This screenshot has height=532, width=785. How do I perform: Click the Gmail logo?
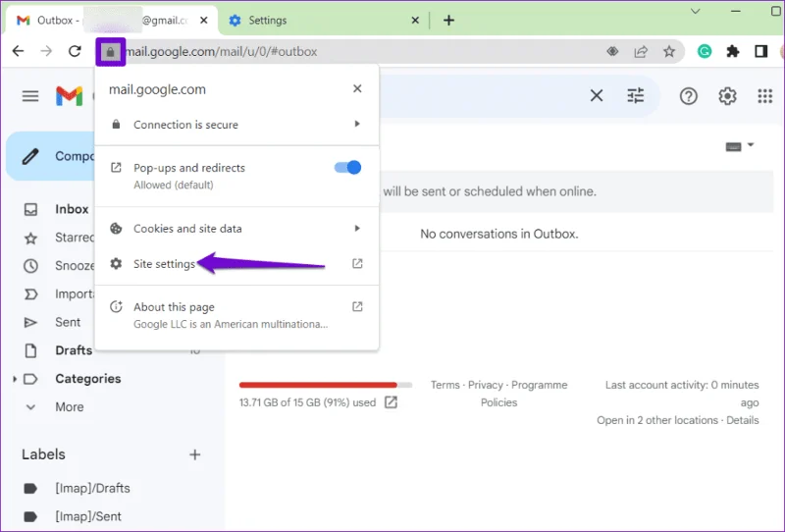coord(69,95)
